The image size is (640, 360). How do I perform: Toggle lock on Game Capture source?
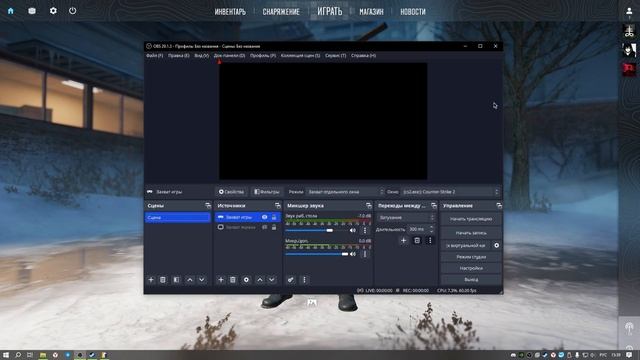pos(274,217)
